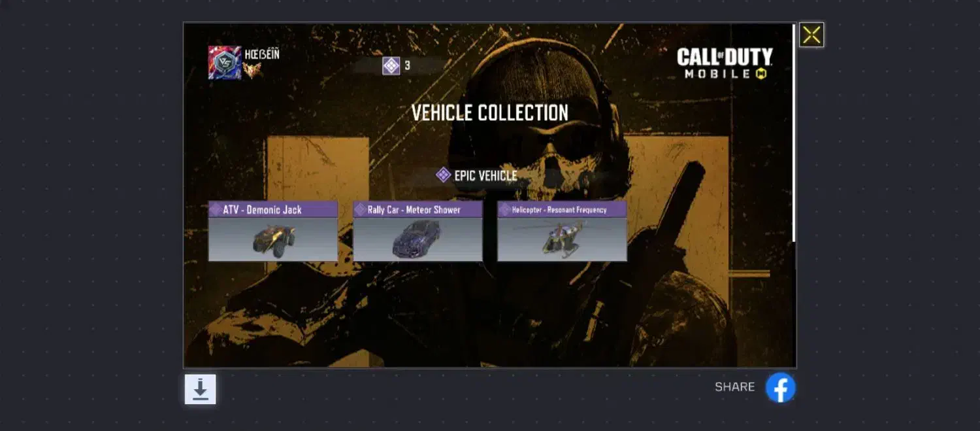Click the rank emblem under player name

[252, 70]
